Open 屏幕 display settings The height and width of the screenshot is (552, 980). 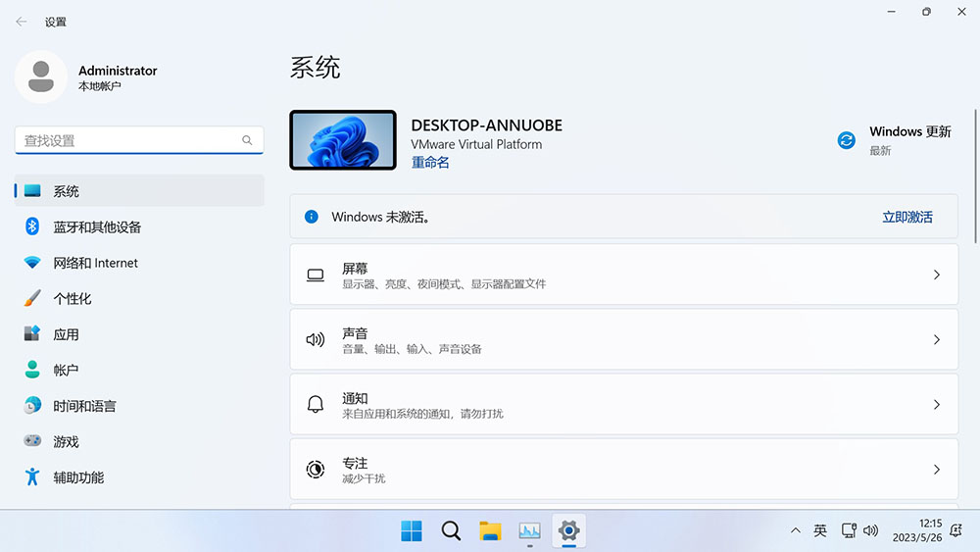[x=623, y=276]
